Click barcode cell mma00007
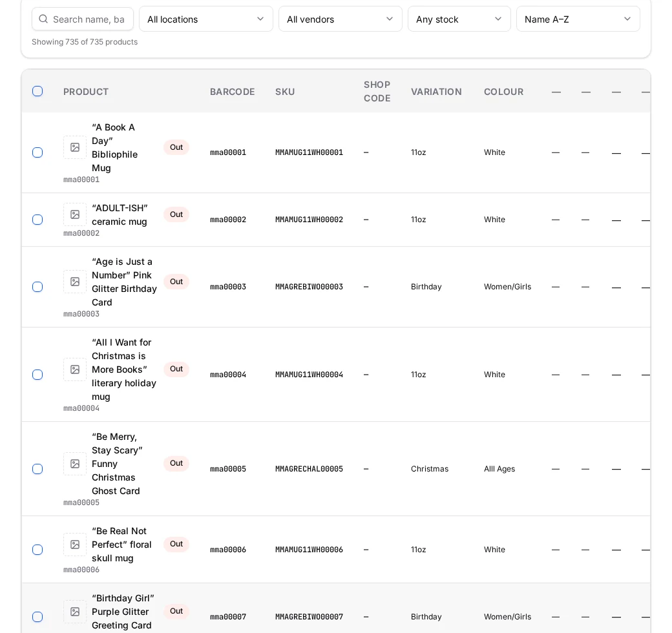The height and width of the screenshot is (633, 672). (228, 617)
